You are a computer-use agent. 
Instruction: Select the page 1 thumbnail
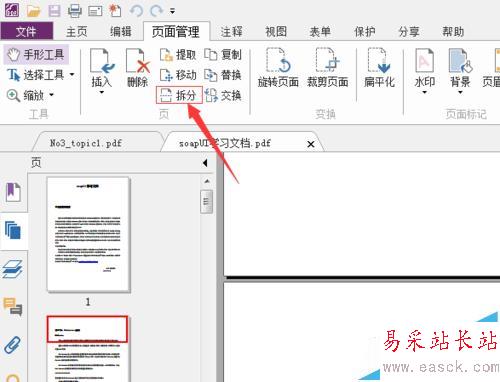click(x=88, y=235)
